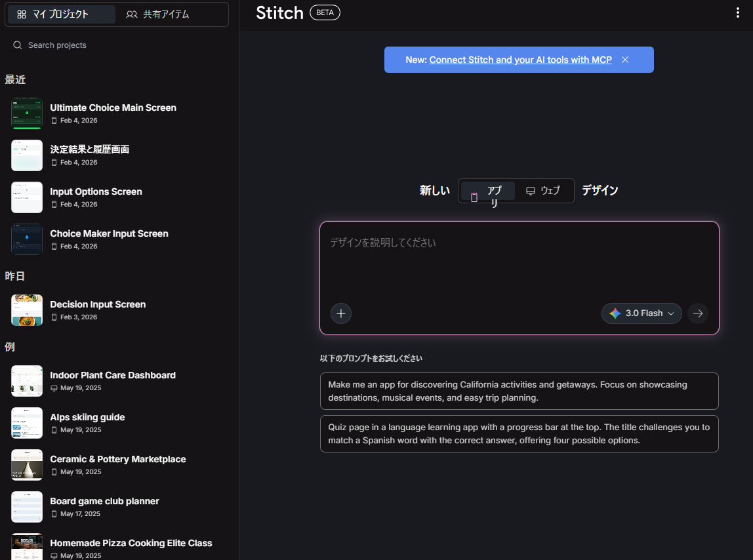
Task: Click the plus attachment icon in prompt box
Action: click(341, 313)
